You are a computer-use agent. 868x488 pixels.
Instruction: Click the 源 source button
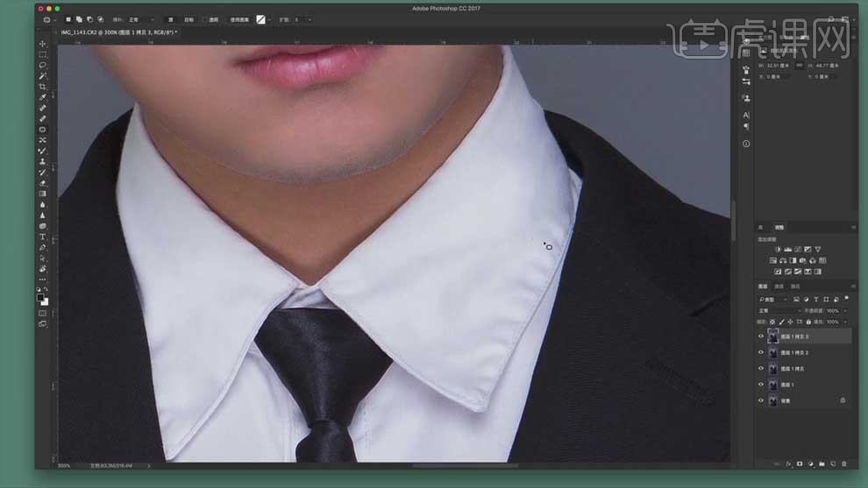tap(170, 20)
